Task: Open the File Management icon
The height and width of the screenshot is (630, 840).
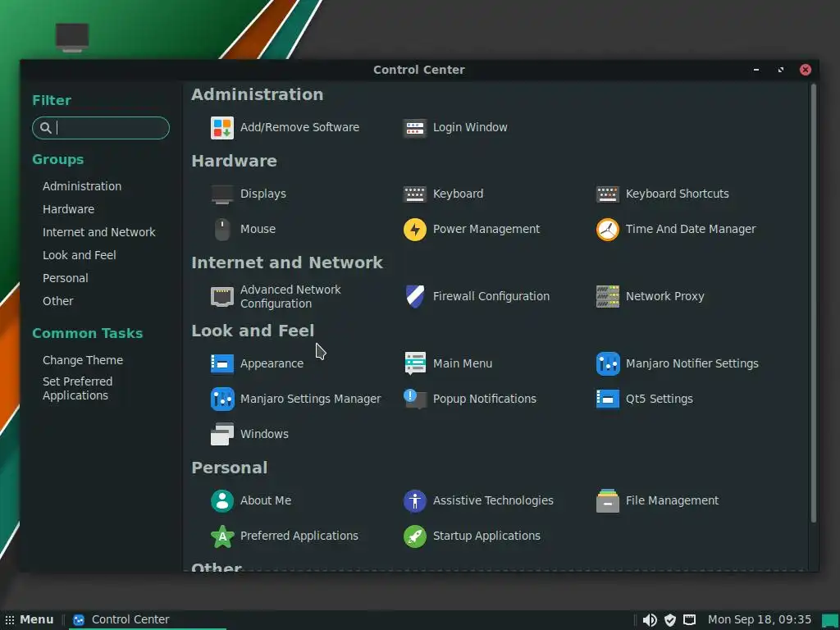Action: [608, 501]
